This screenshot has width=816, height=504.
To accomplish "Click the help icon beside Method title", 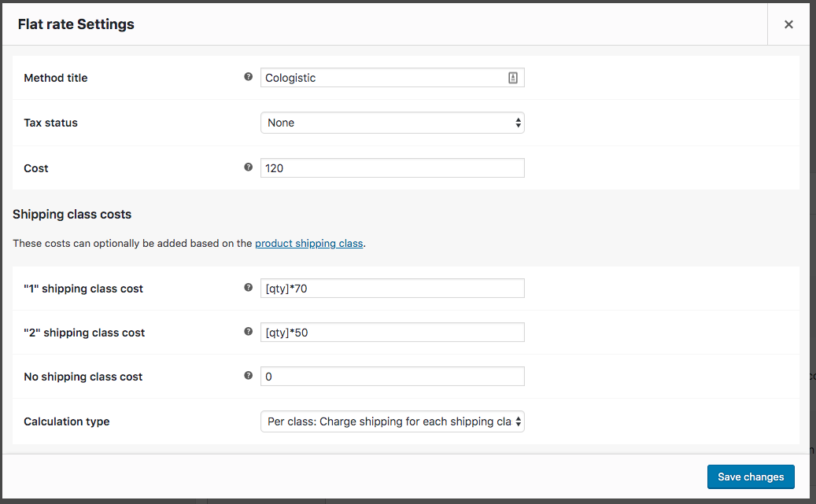I will click(x=249, y=77).
